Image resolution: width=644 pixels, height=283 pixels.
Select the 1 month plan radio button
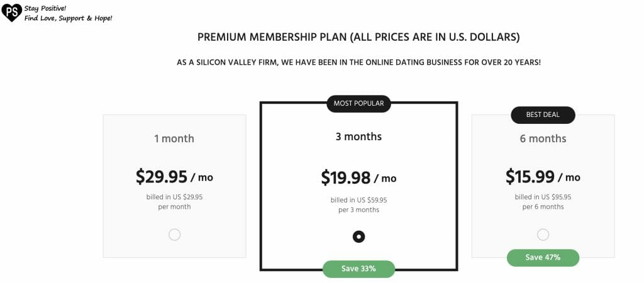point(175,235)
